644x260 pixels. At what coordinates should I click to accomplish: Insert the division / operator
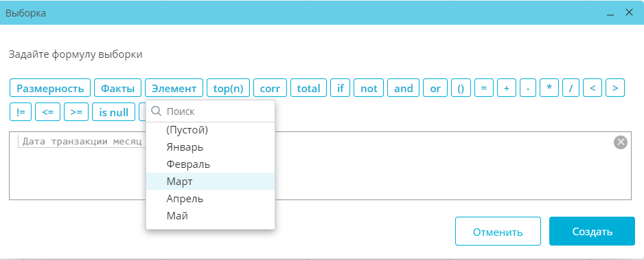click(x=571, y=88)
